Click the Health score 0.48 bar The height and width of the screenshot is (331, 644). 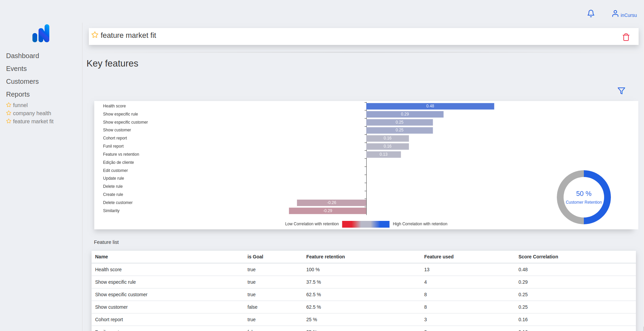[x=430, y=106]
